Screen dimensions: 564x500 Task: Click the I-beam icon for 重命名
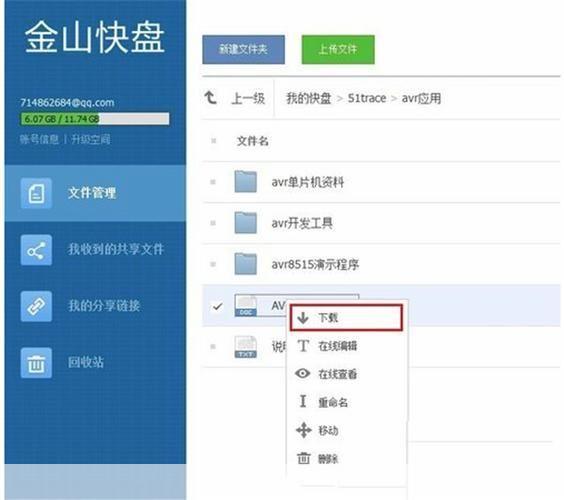click(x=303, y=401)
